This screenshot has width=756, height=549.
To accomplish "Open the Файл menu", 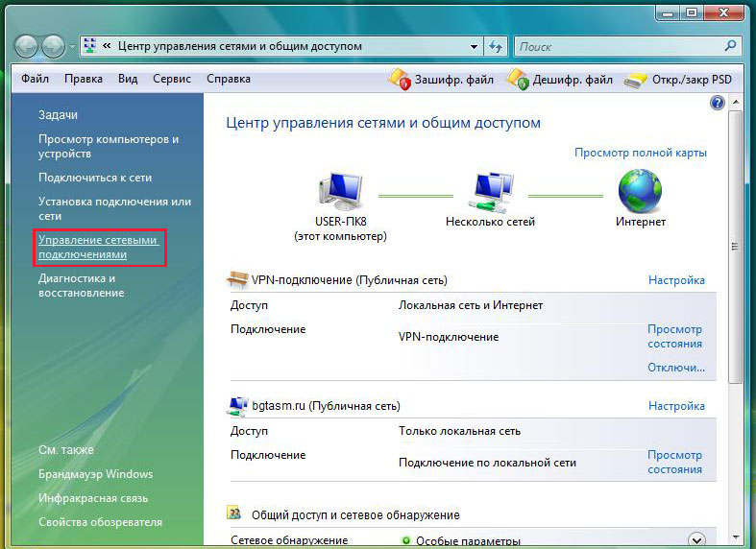I will 35,79.
